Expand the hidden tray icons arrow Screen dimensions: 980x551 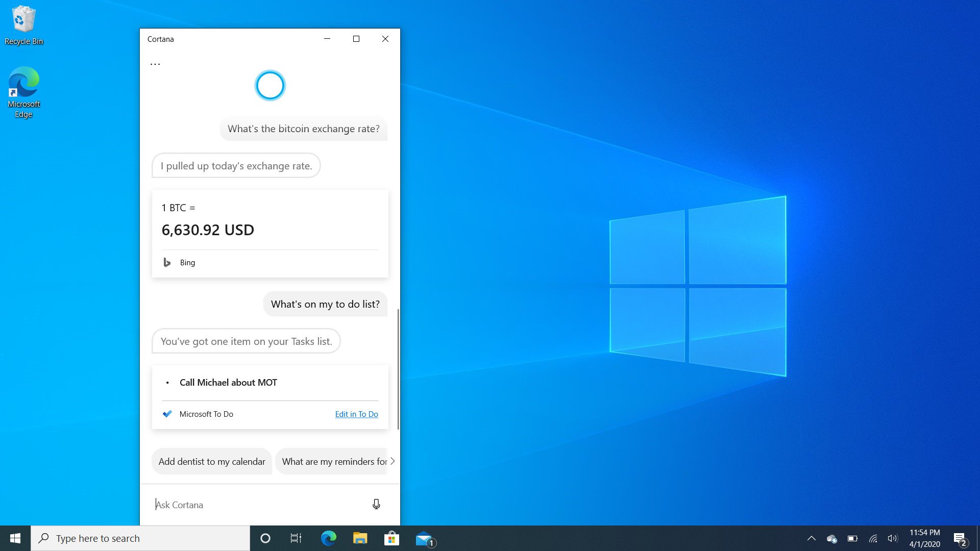tap(811, 538)
